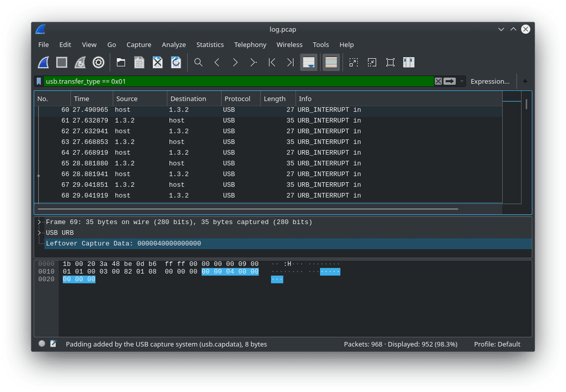This screenshot has width=566, height=392.
Task: Click the Profile: Default status entry
Action: pyautogui.click(x=497, y=344)
